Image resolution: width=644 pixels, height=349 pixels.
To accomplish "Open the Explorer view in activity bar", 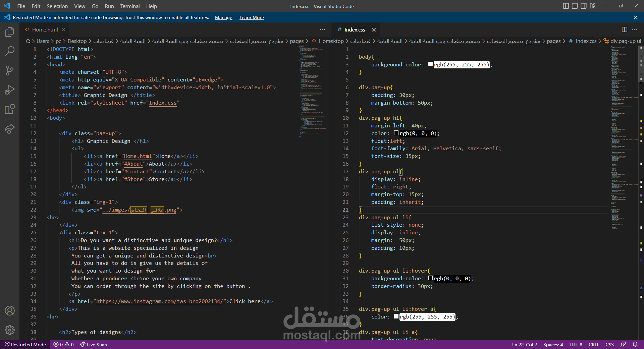I will (10, 32).
